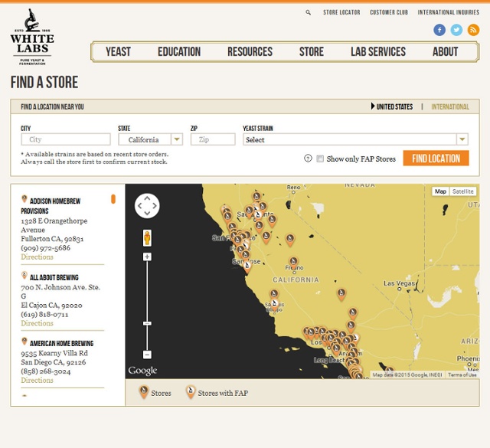Open the RSS feed icon
This screenshot has height=448, width=490.
tap(473, 30)
